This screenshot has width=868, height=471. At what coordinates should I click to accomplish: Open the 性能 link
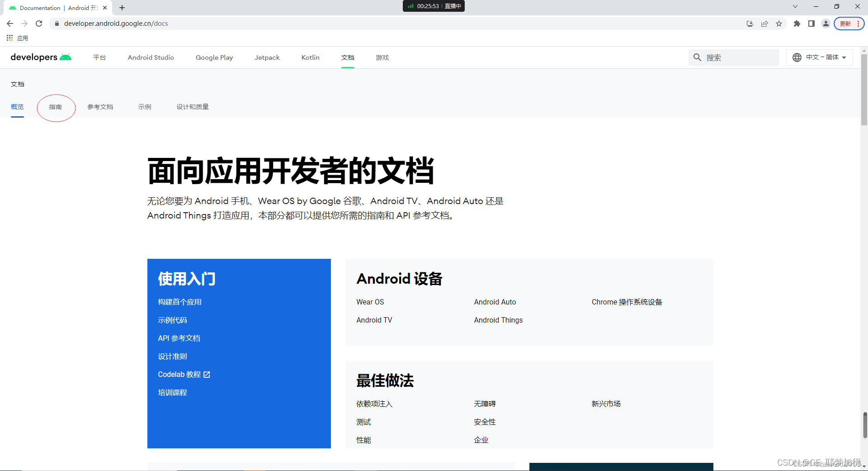(x=363, y=440)
